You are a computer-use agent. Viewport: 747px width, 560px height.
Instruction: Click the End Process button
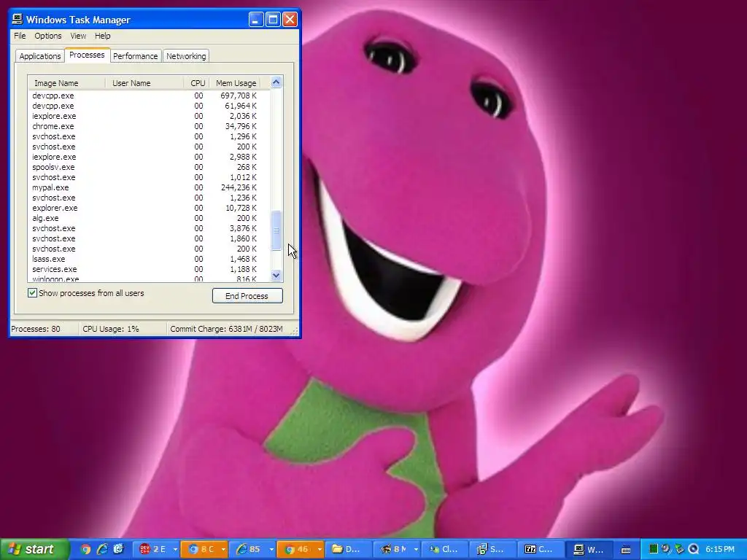point(247,296)
